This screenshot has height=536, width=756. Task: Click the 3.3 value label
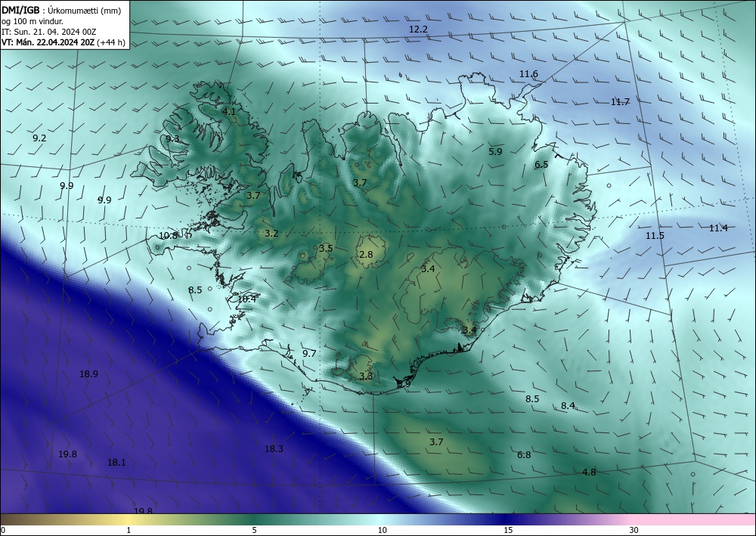click(x=366, y=376)
